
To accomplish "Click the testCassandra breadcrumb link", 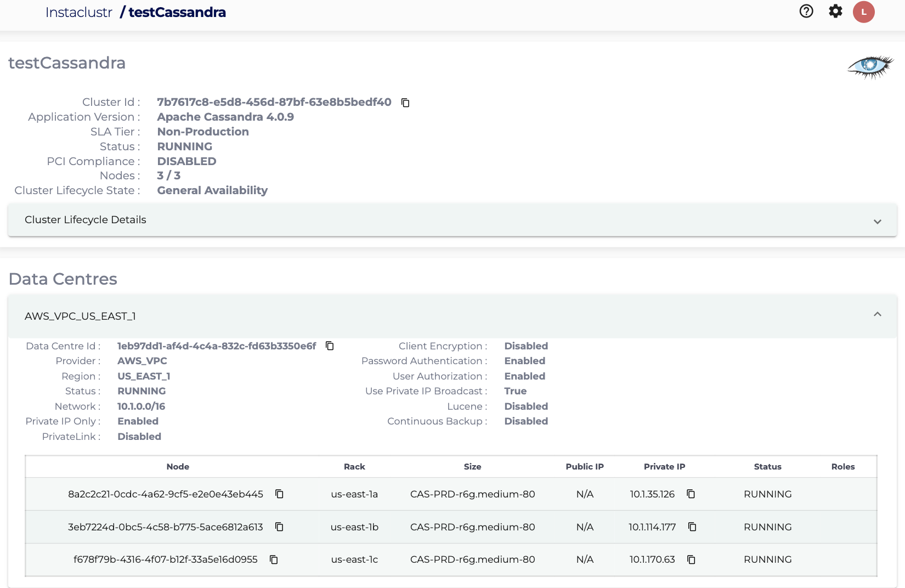I will pyautogui.click(x=177, y=13).
